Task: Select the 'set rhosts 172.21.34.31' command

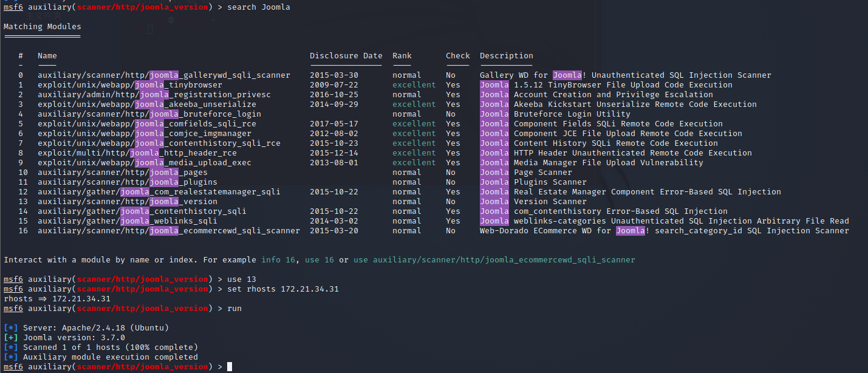Action: 283,289
